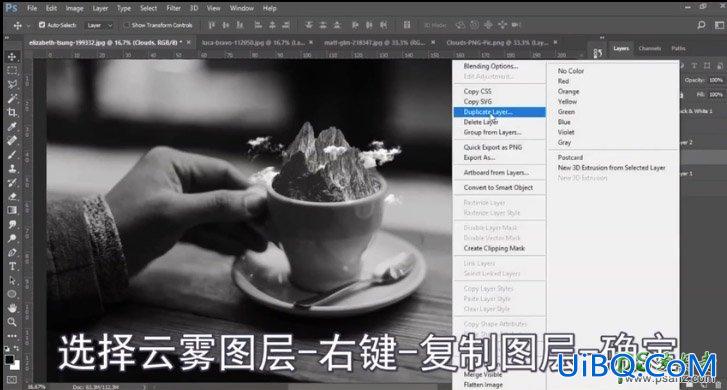Collapse the right panels double-arrow
Screen dimensions: 727x390
pyautogui.click(x=602, y=38)
